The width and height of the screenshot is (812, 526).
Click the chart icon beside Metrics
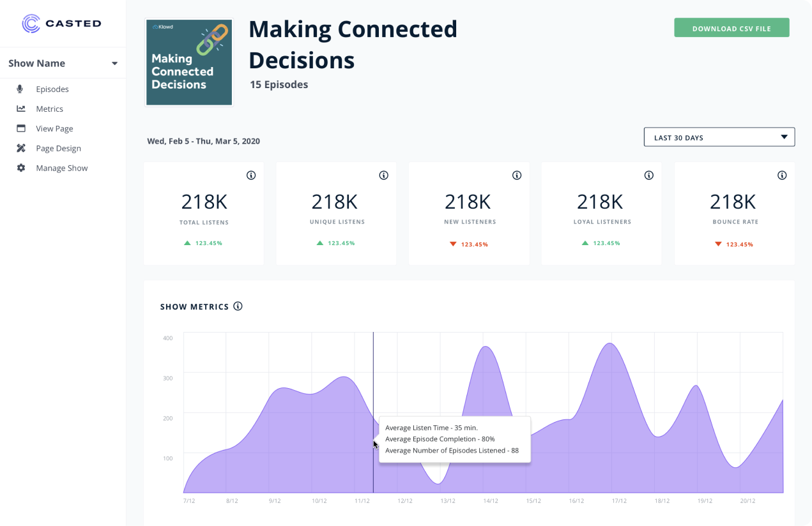point(21,109)
